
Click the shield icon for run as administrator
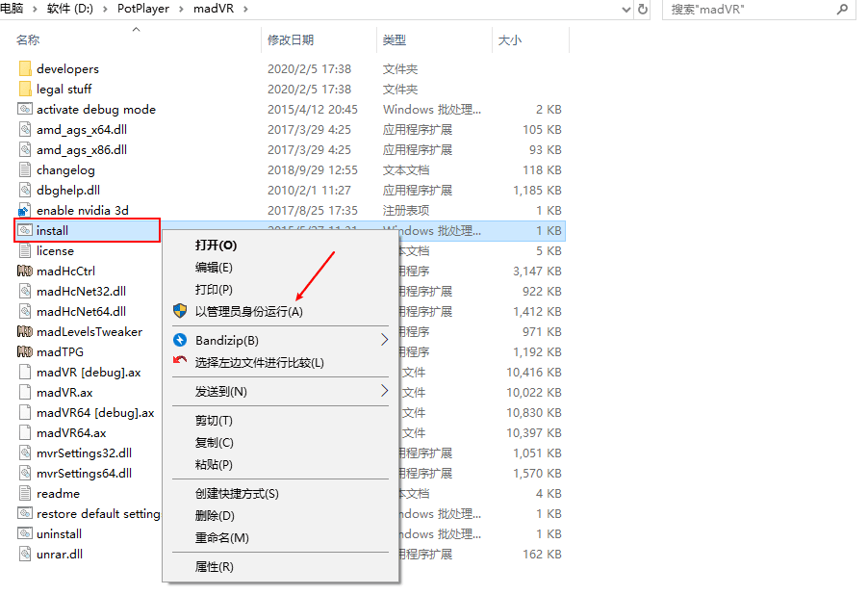tap(180, 311)
